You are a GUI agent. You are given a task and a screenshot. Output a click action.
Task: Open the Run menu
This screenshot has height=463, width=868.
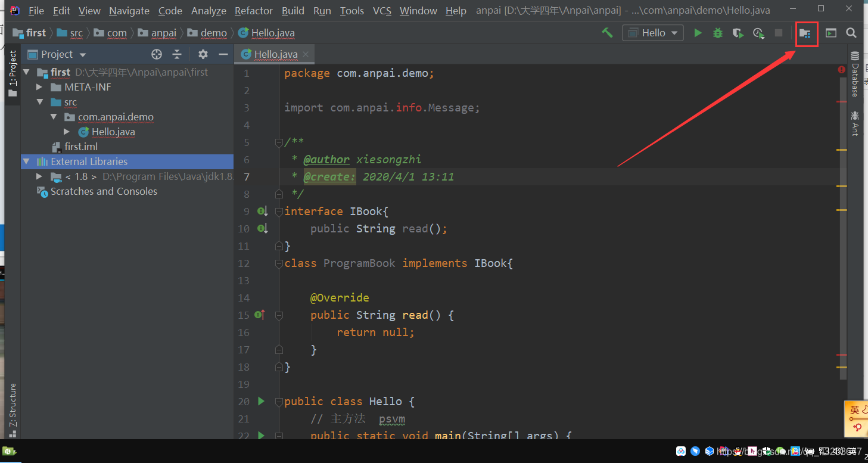pos(322,11)
